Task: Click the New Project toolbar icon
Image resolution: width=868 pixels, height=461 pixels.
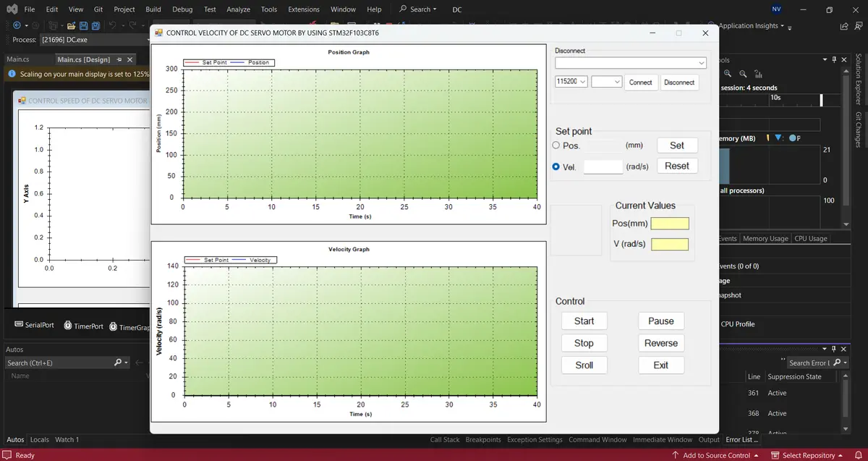Action: pos(51,25)
